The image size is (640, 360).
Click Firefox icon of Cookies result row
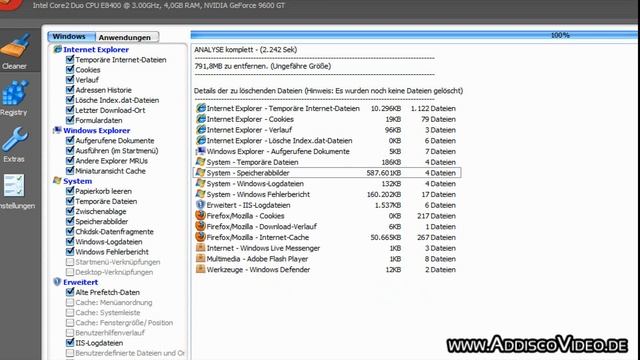click(200, 215)
